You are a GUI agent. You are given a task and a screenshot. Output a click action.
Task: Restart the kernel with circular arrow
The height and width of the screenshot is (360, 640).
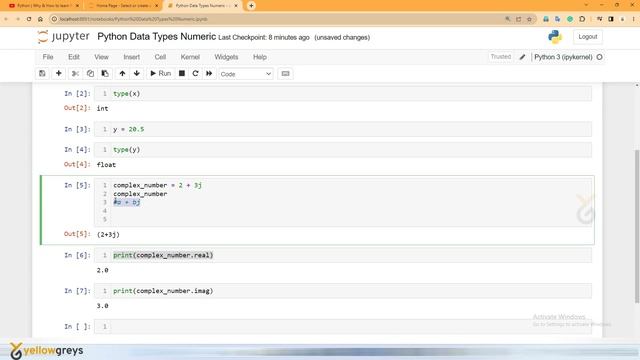click(195, 73)
